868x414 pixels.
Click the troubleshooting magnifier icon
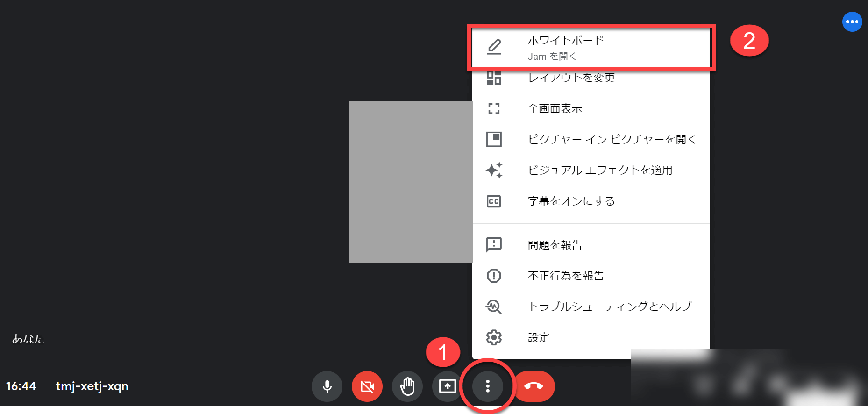click(x=494, y=307)
